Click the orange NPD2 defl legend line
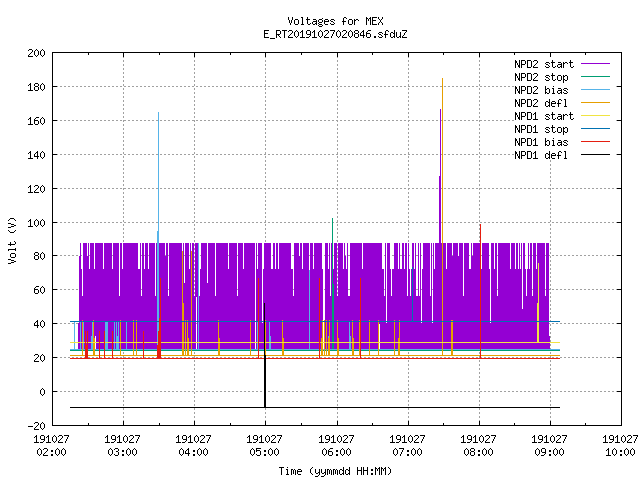This screenshot has height=480, width=640. (595, 102)
